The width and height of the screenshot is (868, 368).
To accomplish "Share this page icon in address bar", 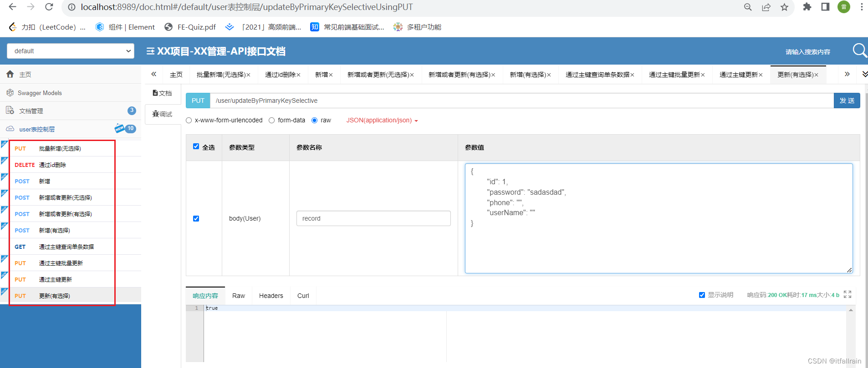I will pyautogui.click(x=766, y=7).
